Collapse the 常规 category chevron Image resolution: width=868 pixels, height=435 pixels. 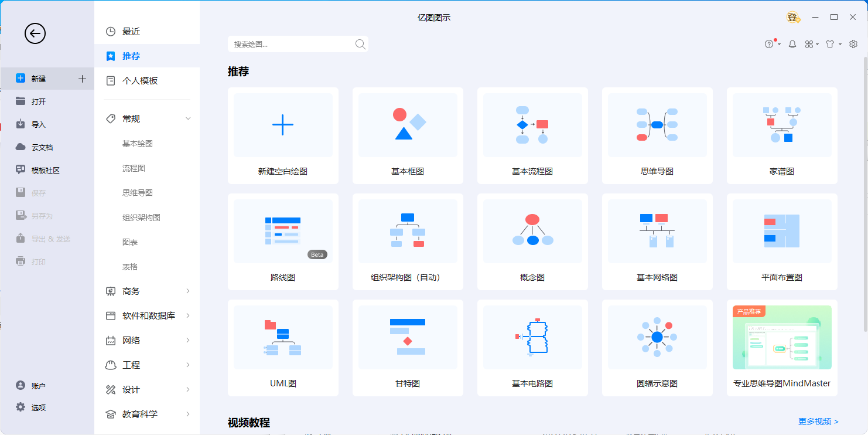(188, 118)
